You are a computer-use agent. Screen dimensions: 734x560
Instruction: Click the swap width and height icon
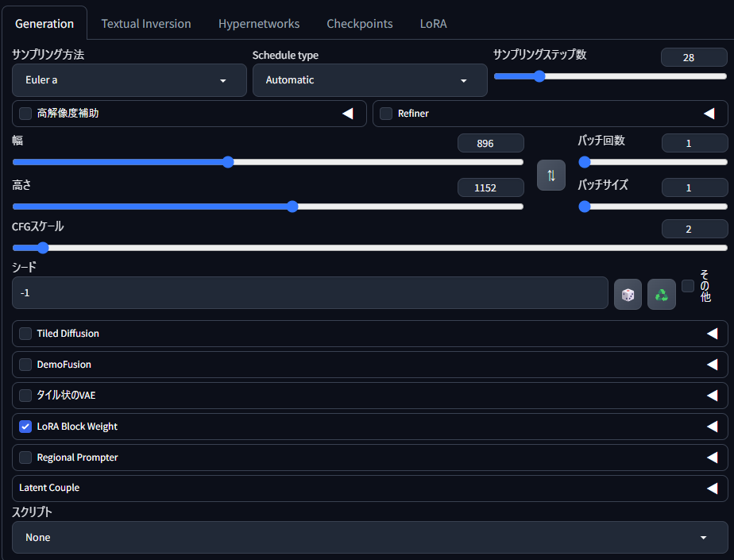(550, 175)
